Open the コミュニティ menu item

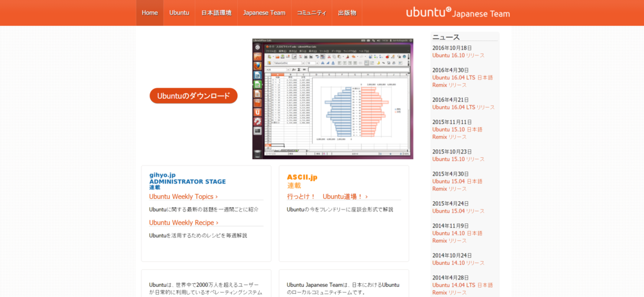point(312,13)
